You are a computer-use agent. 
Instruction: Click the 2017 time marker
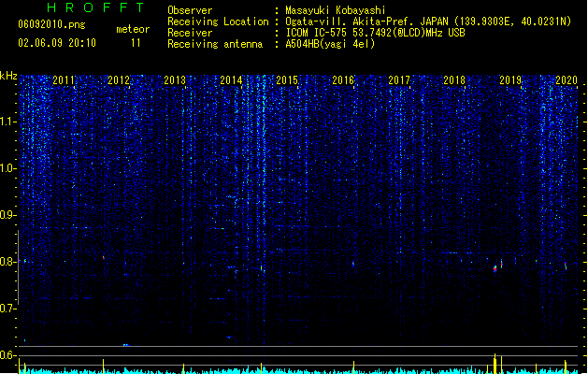point(399,80)
